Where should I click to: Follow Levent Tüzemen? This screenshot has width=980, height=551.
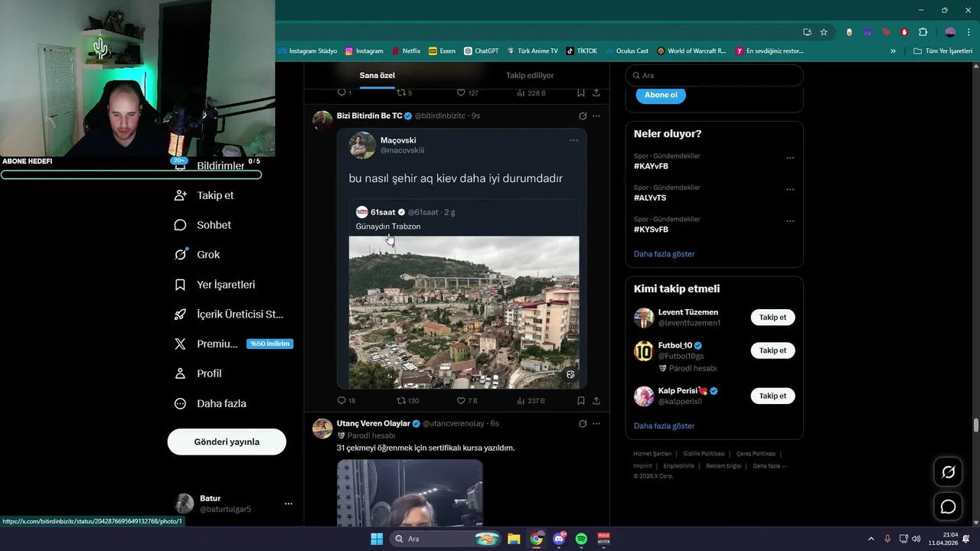click(773, 317)
